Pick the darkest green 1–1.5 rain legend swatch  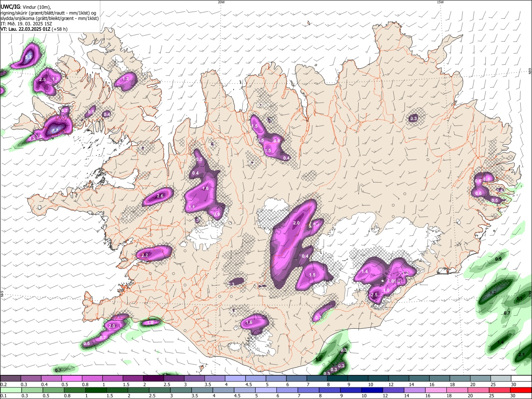click(x=96, y=390)
